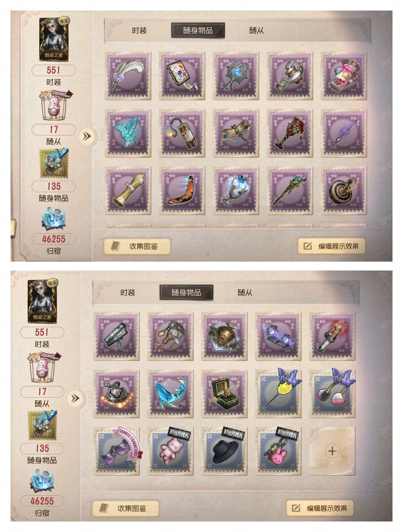This screenshot has width=403, height=532.
Task: Expand the side panel arrow in upper screen
Action: (87, 136)
